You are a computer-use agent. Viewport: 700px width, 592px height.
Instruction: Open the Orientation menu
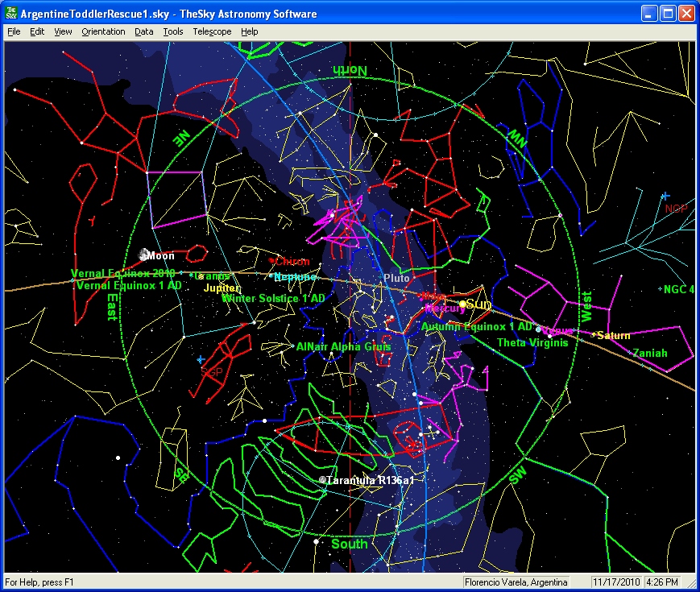[103, 31]
